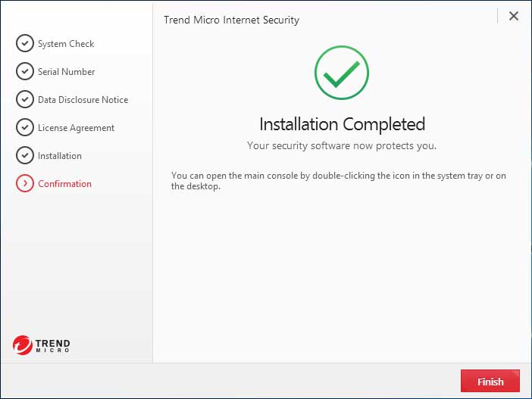Click the red Confirmation arrow icon
The image size is (532, 399).
25,183
